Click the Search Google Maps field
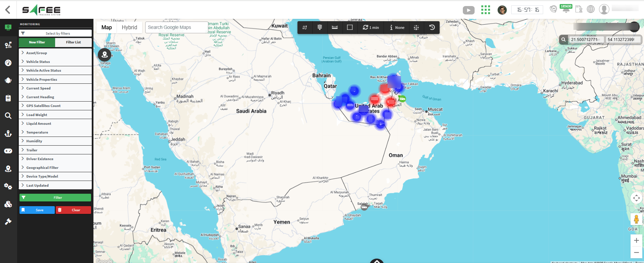Image resolution: width=644 pixels, height=263 pixels. click(x=176, y=28)
